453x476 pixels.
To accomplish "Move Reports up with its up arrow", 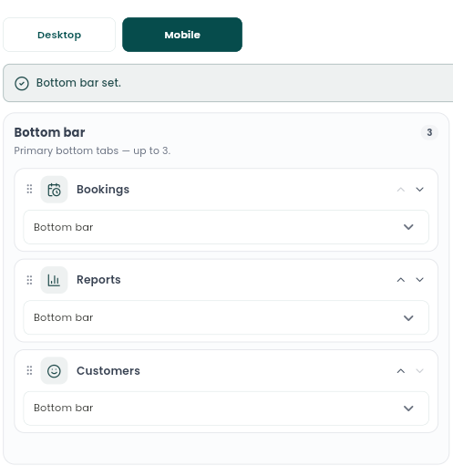I will point(401,280).
